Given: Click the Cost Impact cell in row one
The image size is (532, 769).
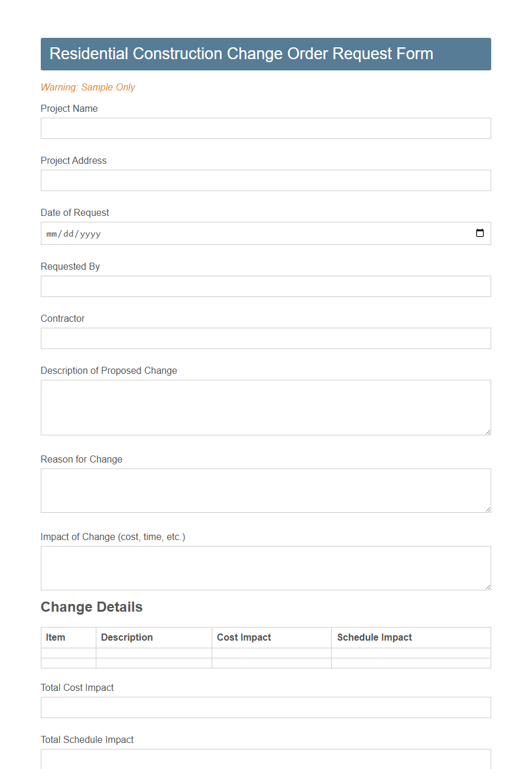Looking at the screenshot, I should coord(271,653).
